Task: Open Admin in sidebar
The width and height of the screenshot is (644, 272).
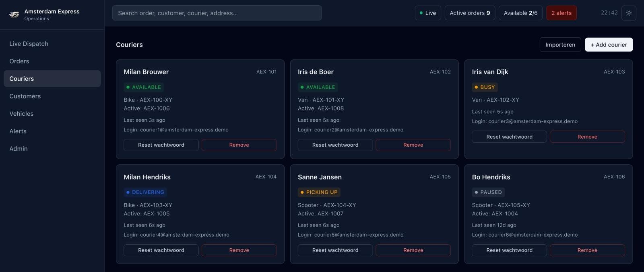Action: click(52, 149)
